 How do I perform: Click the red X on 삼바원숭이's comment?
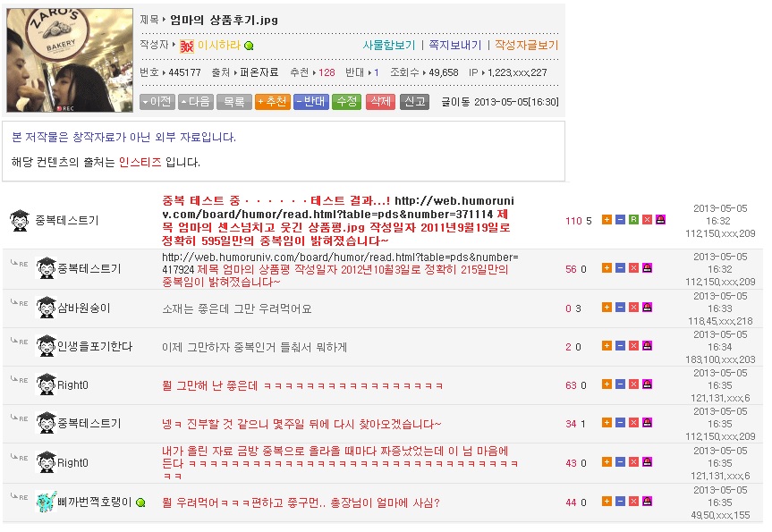pos(633,308)
